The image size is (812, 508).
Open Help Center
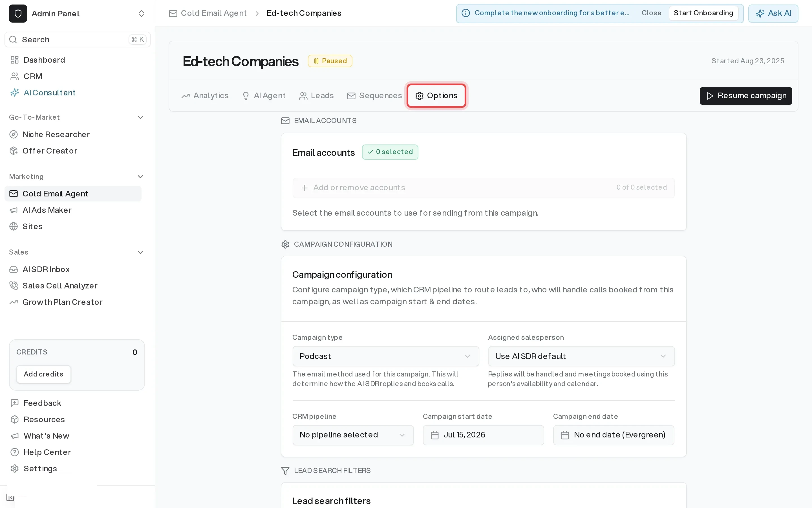tap(47, 452)
